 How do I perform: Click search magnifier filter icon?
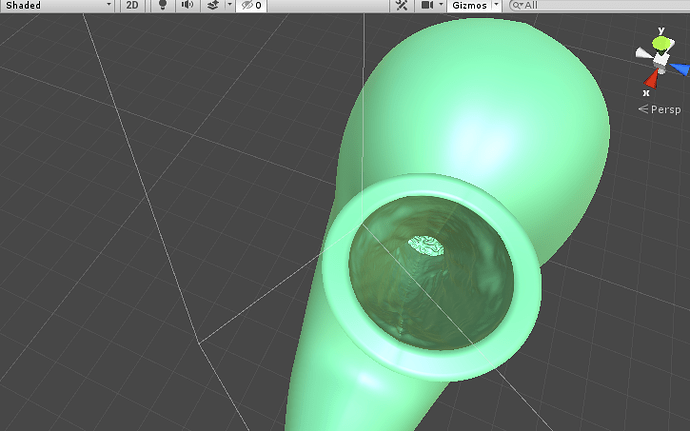517,5
